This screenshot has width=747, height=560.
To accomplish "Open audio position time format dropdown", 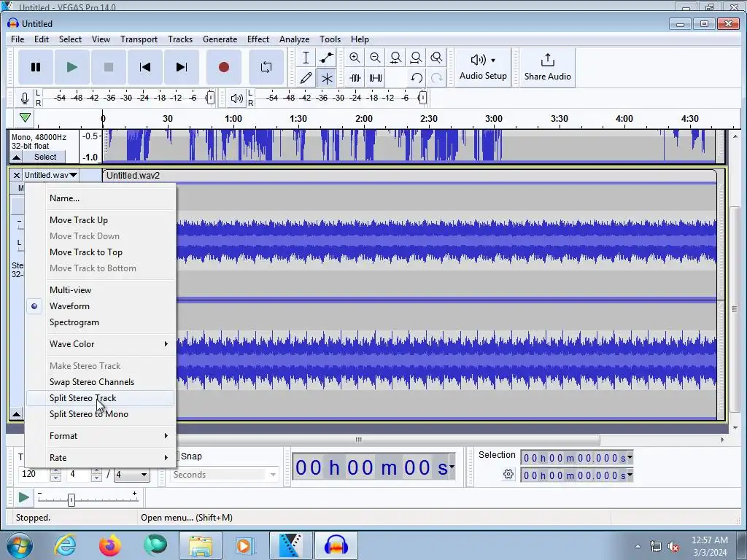I will coord(452,467).
